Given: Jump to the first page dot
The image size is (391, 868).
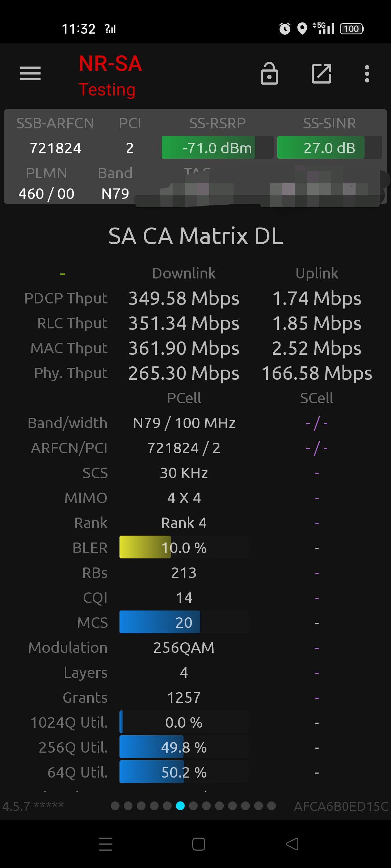Looking at the screenshot, I should pos(115,806).
